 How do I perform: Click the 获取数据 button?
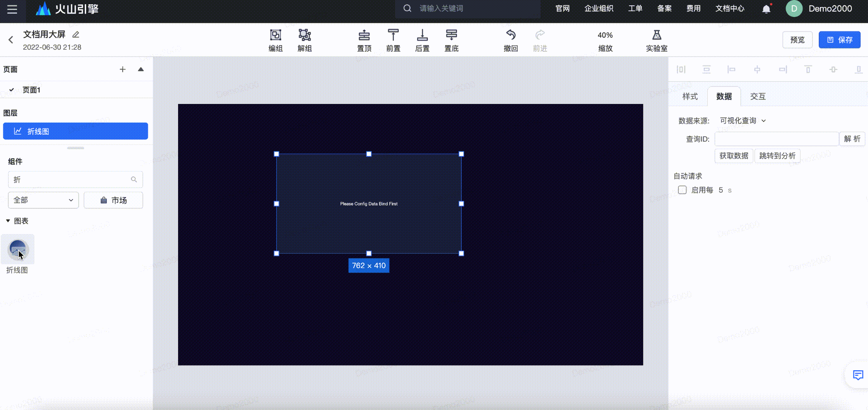click(x=734, y=156)
